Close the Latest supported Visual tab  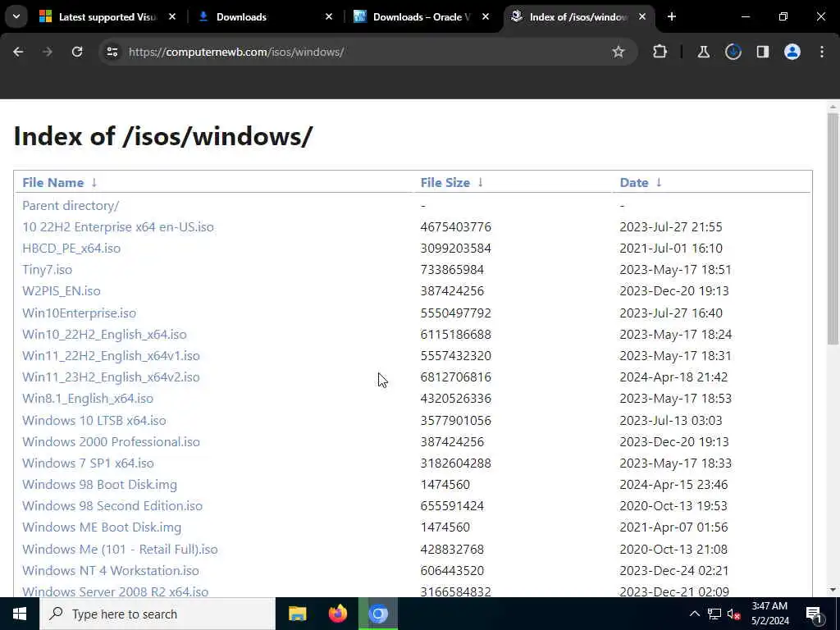click(x=172, y=16)
